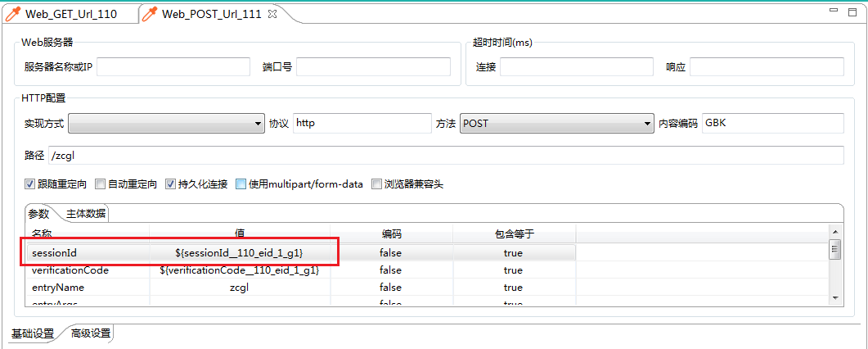Click the 端口号 input field
Image resolution: width=868 pixels, height=349 pixels.
(x=374, y=67)
